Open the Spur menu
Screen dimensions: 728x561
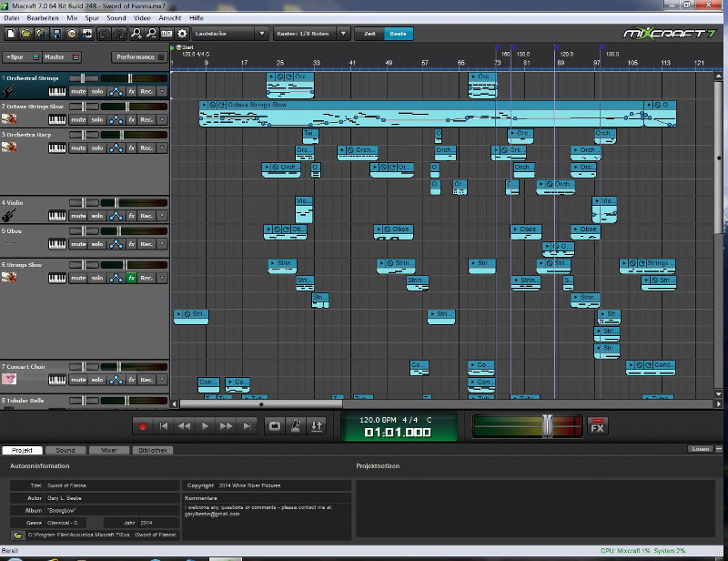coord(92,18)
